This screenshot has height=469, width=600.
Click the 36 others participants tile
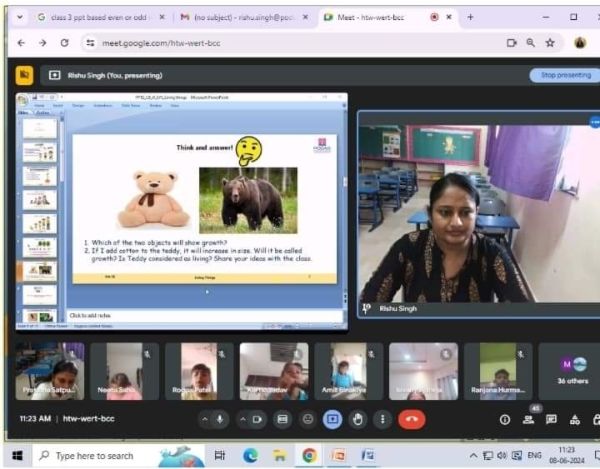[573, 371]
